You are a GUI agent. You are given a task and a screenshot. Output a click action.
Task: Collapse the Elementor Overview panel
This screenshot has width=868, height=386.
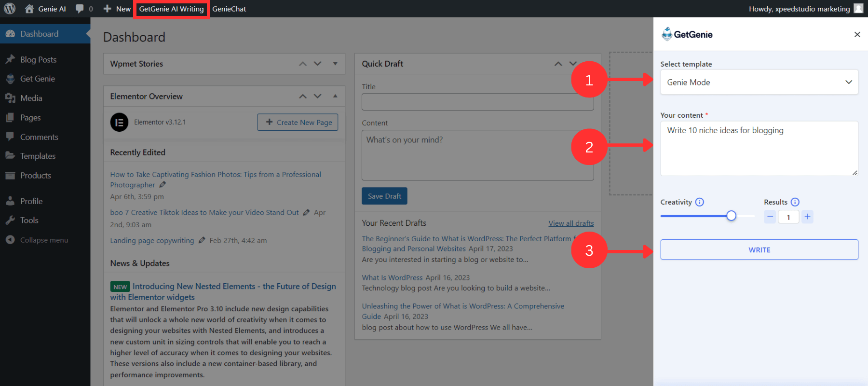(x=335, y=96)
